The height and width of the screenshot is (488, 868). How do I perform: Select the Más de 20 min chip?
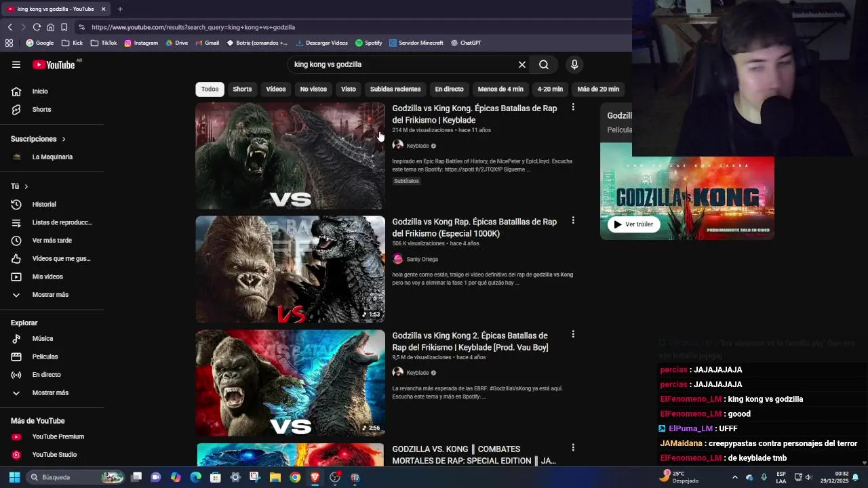pos(598,89)
